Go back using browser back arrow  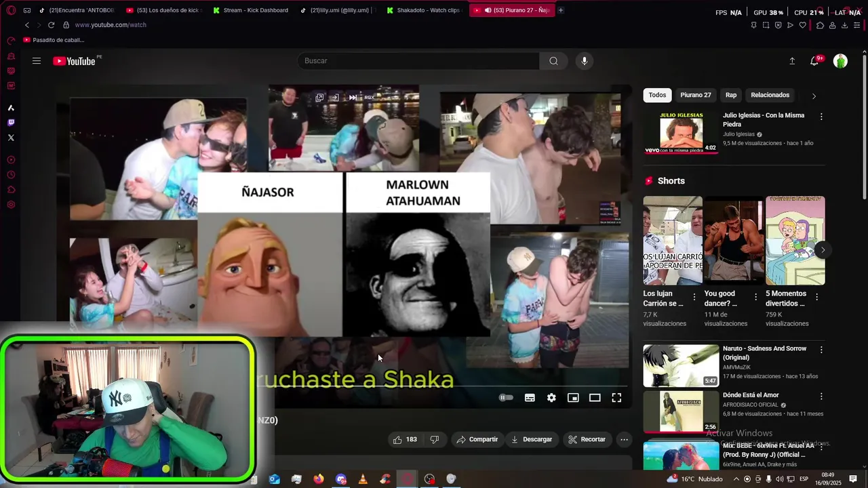click(x=26, y=25)
